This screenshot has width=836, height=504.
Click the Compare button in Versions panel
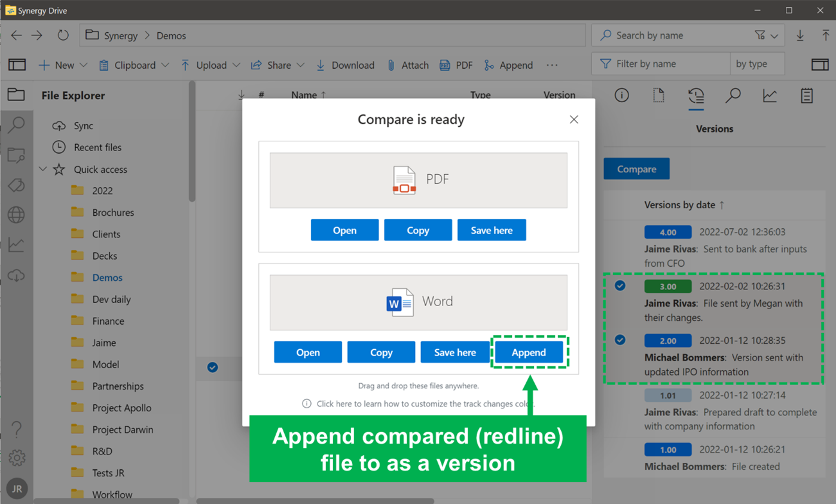click(x=636, y=169)
